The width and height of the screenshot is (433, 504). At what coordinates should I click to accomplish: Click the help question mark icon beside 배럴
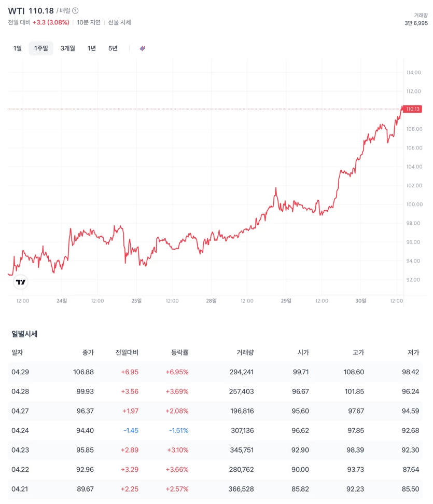tap(75, 10)
